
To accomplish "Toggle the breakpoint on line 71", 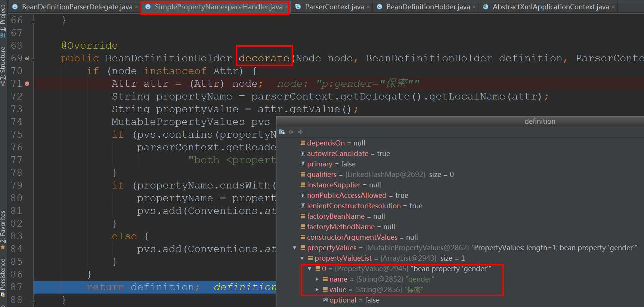I will pos(27,84).
